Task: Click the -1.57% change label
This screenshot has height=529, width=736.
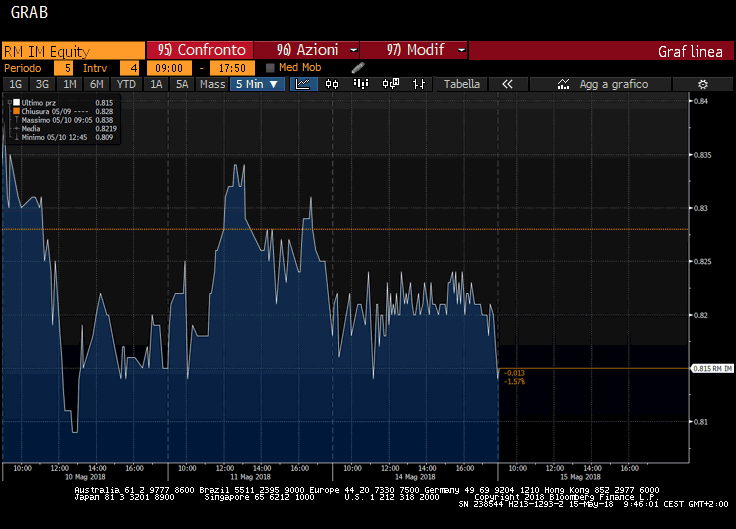Action: [514, 382]
